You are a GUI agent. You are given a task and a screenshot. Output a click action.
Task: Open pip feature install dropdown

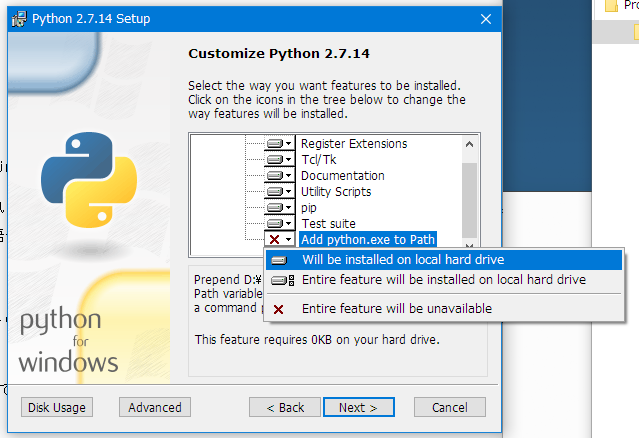point(279,207)
